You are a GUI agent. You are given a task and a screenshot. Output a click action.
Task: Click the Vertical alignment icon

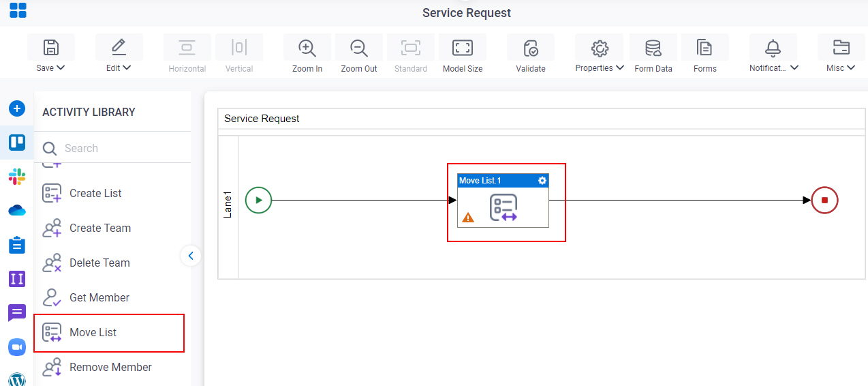(x=238, y=48)
